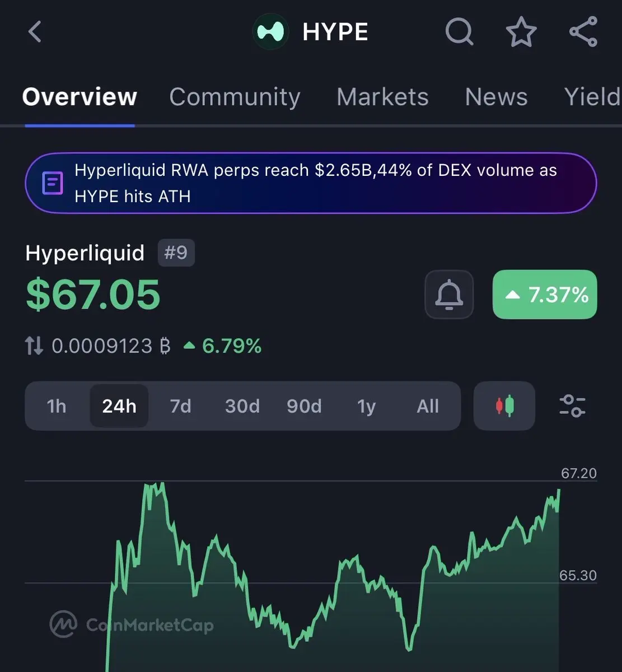Image resolution: width=622 pixels, height=672 pixels.
Task: Add HYPE to watchlist star icon
Action: (x=521, y=31)
